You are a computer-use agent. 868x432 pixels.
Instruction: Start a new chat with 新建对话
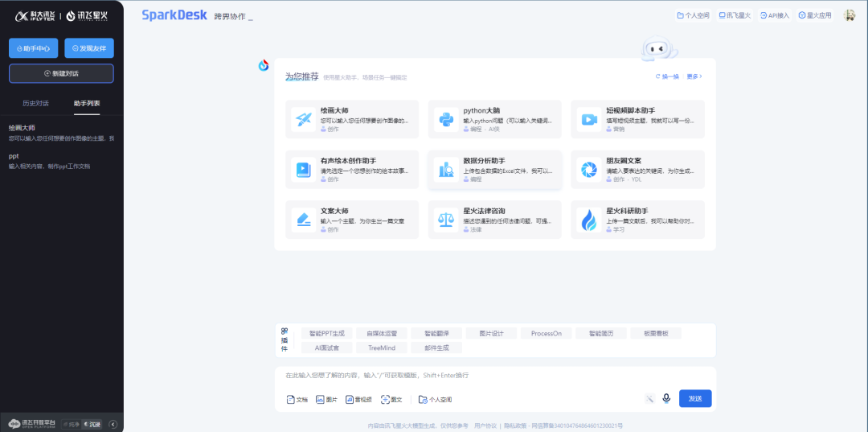[61, 73]
